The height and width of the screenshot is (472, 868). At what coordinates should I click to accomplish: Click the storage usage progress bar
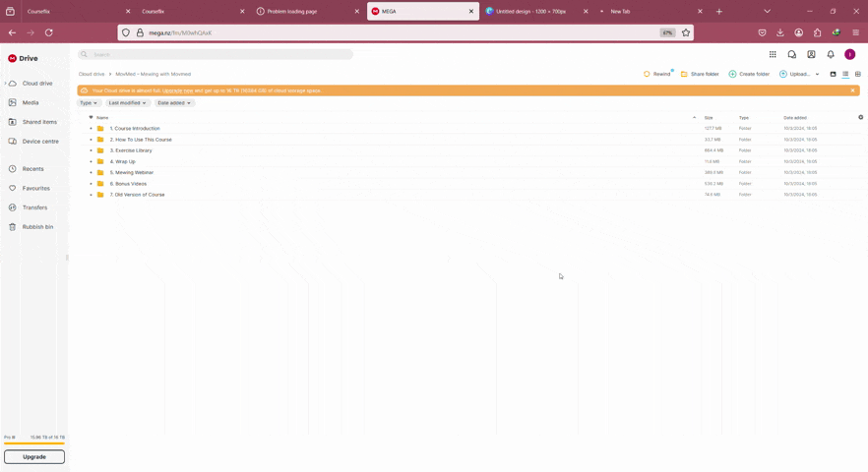(x=34, y=443)
